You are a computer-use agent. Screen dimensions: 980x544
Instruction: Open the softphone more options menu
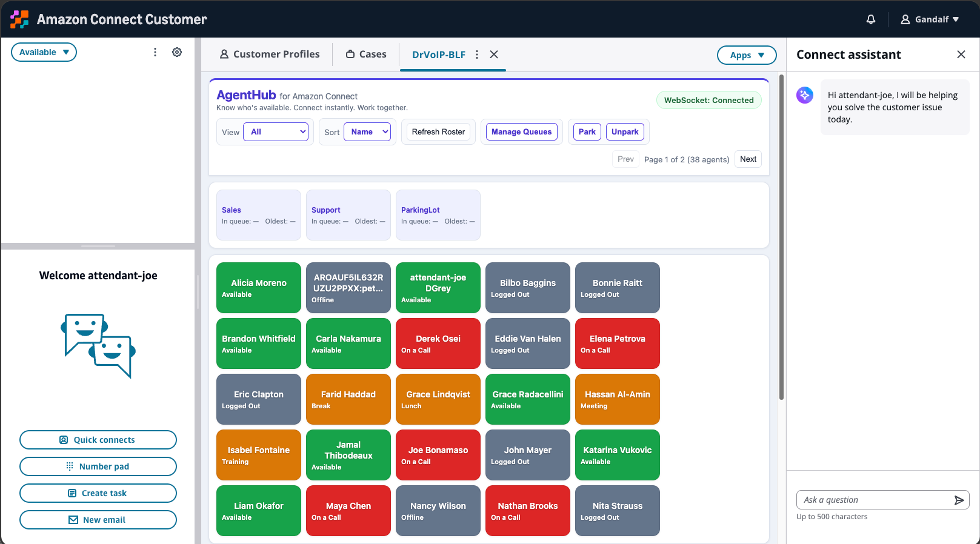(x=155, y=52)
